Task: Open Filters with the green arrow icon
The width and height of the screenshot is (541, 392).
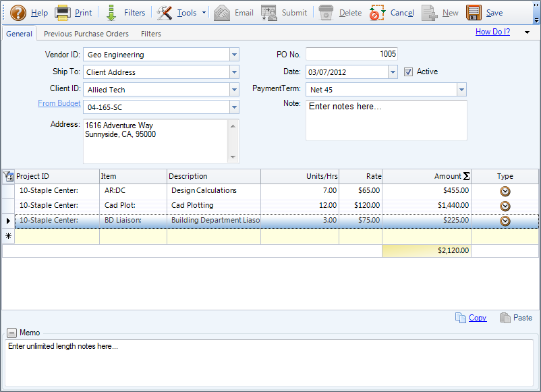Action: 111,13
